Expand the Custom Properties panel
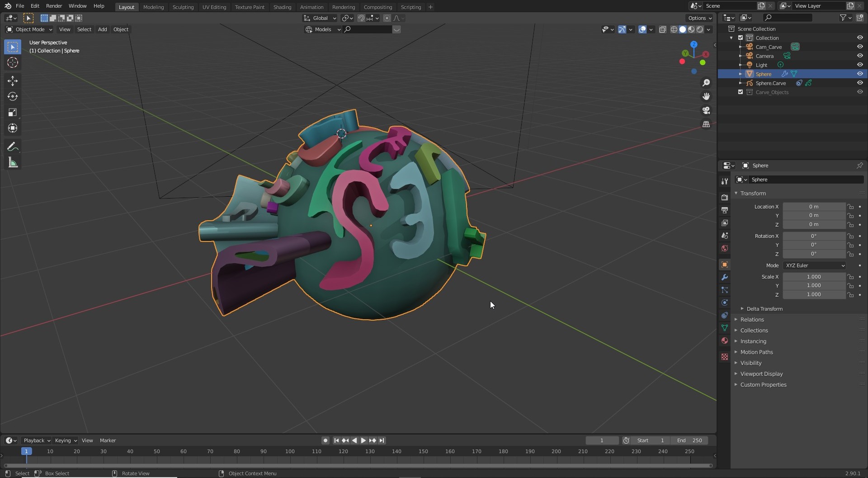This screenshot has height=478, width=868. point(763,385)
